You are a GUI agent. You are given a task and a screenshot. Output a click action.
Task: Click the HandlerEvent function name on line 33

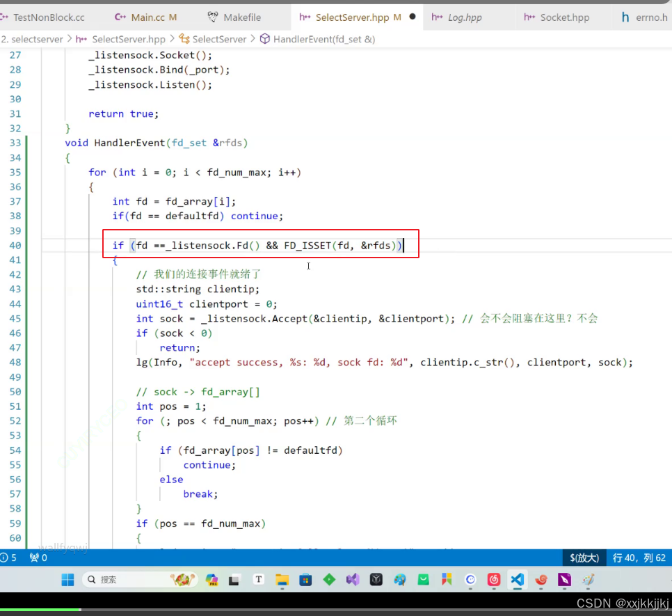[129, 143]
